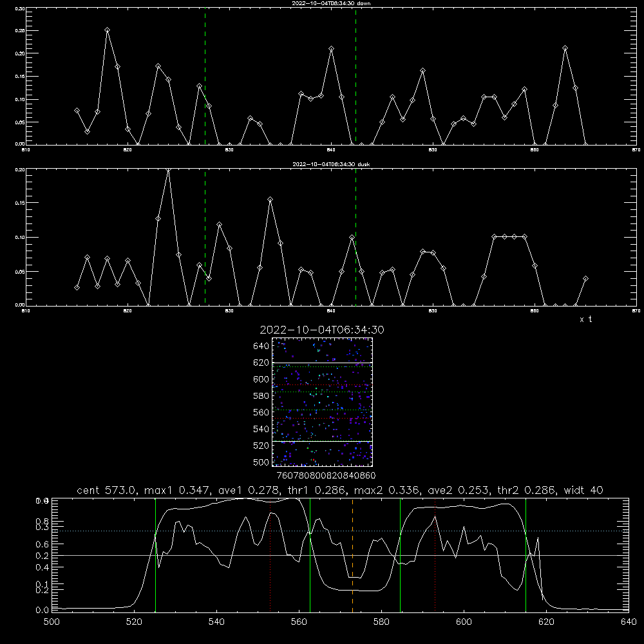Image resolution: width=644 pixels, height=644 pixels.
Task: Click the 'x t' label below the dusk plot
Action: click(x=585, y=319)
